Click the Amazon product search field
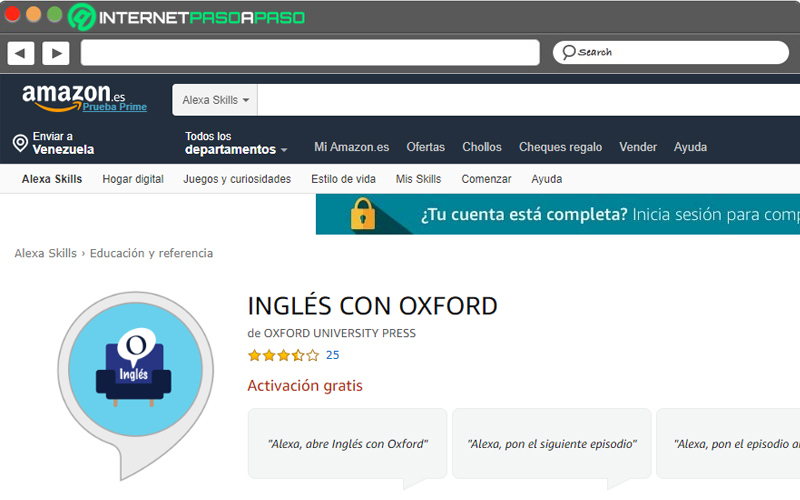Screen dimensions: 800x500 coord(529,100)
